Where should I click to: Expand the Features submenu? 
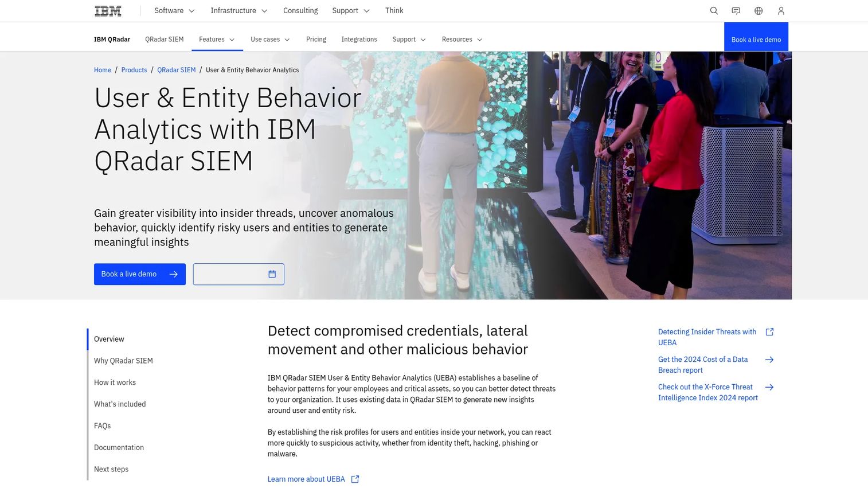point(217,40)
